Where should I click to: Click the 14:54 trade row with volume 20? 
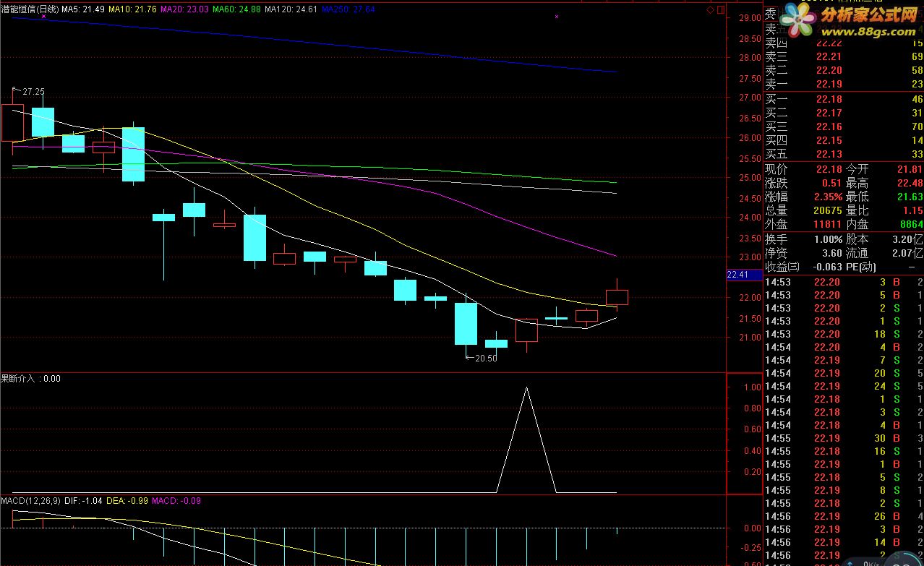[x=844, y=373]
